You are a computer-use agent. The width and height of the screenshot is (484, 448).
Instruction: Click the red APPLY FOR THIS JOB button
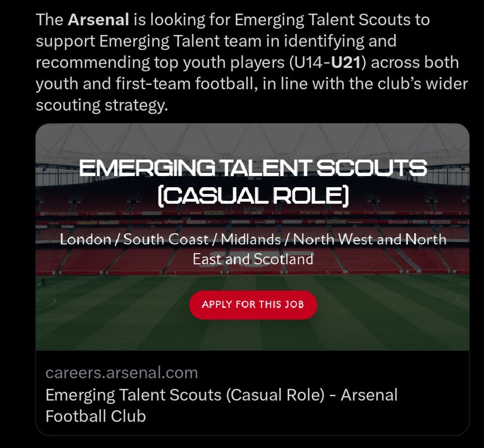253,304
